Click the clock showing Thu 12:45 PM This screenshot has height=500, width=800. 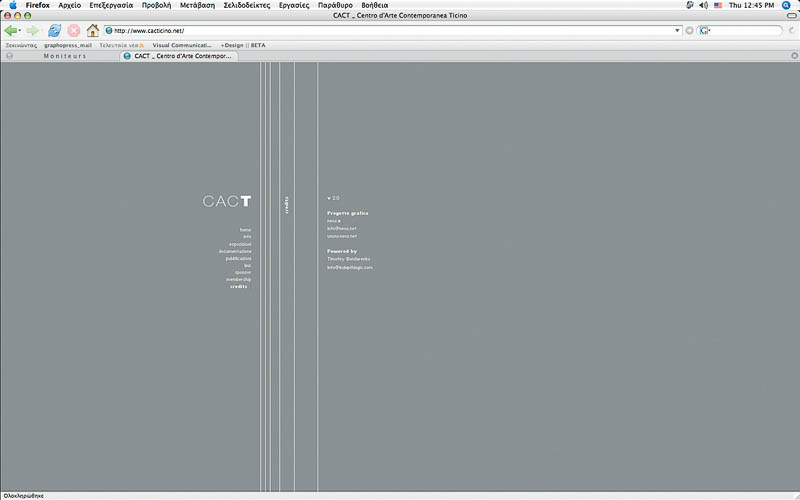tap(751, 5)
